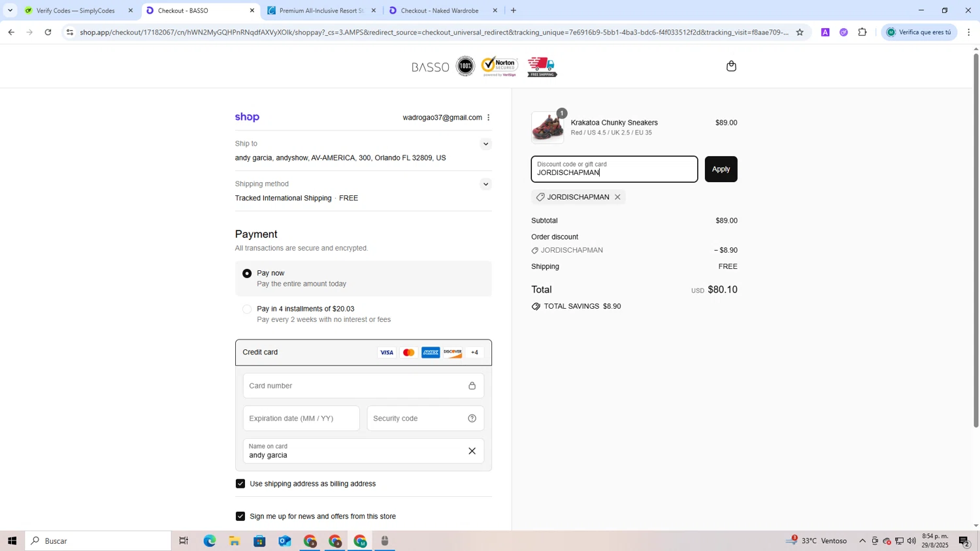Click the Krakatoa Chunky Sneakers thumbnail
The width and height of the screenshot is (980, 551).
[x=547, y=127]
